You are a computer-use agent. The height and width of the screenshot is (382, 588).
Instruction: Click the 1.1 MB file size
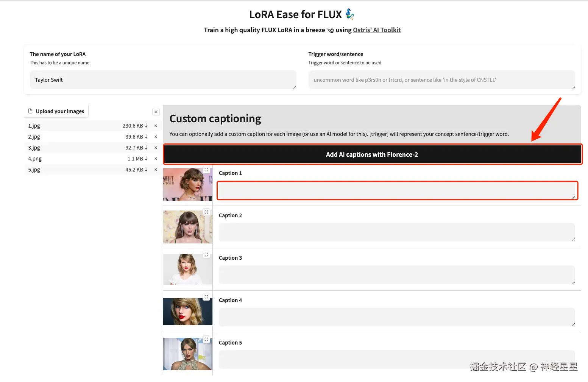click(x=135, y=159)
